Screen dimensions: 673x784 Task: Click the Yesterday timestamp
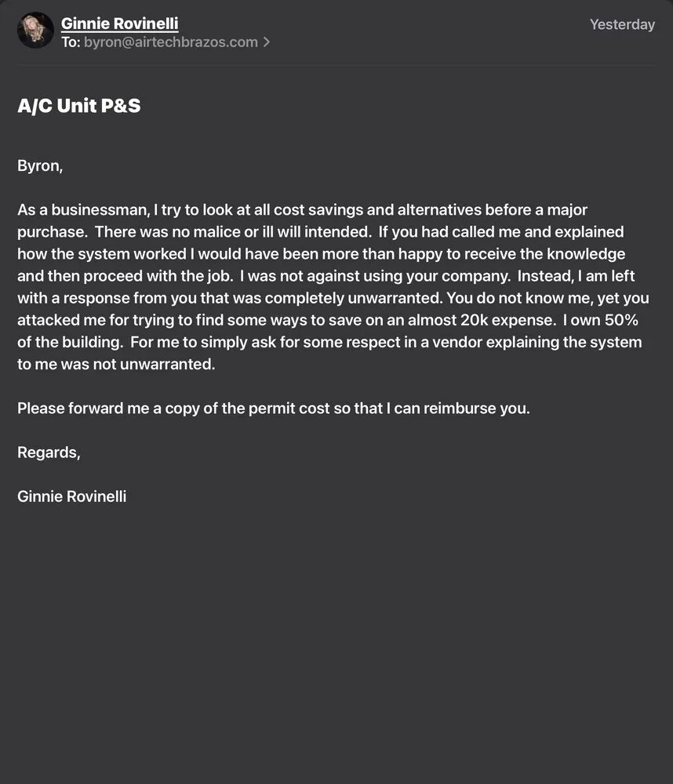point(621,24)
